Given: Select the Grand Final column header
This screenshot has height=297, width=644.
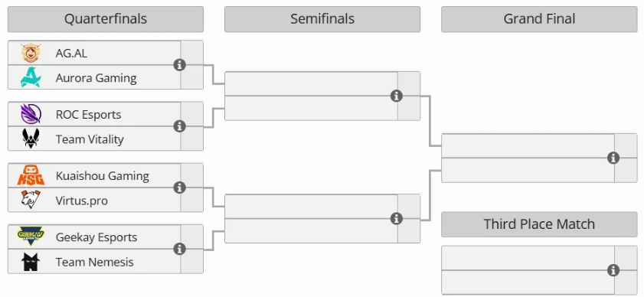Looking at the screenshot, I should point(539,19).
